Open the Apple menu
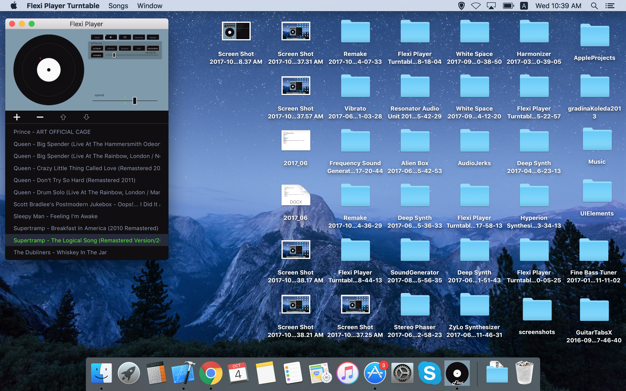The width and height of the screenshot is (626, 391). 14,6
